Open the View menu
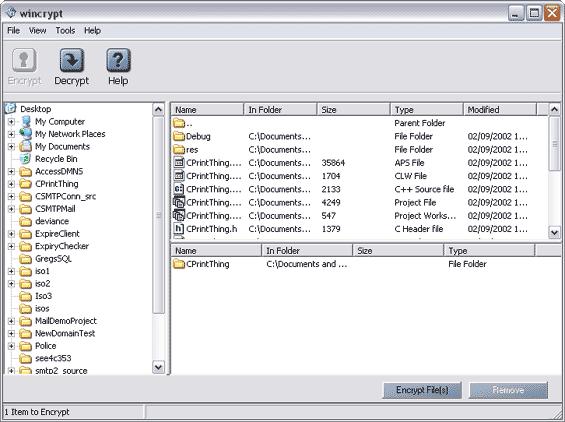The height and width of the screenshot is (422, 565). [37, 31]
